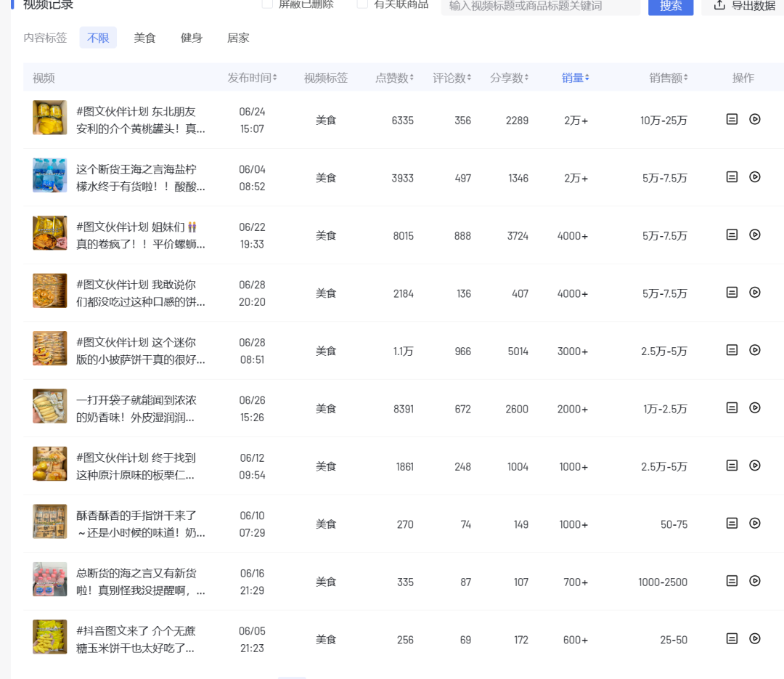Play the 小披萨饼干 video via its play icon
784x679 pixels.
point(756,350)
